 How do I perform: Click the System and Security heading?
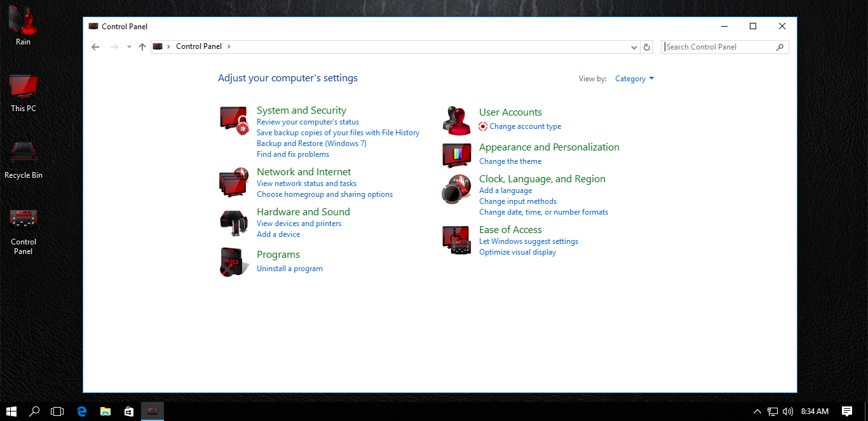point(301,110)
